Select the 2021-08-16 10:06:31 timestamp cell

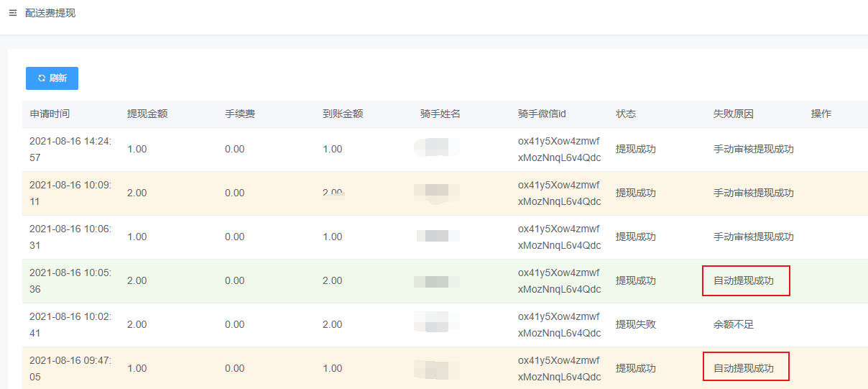(x=70, y=237)
